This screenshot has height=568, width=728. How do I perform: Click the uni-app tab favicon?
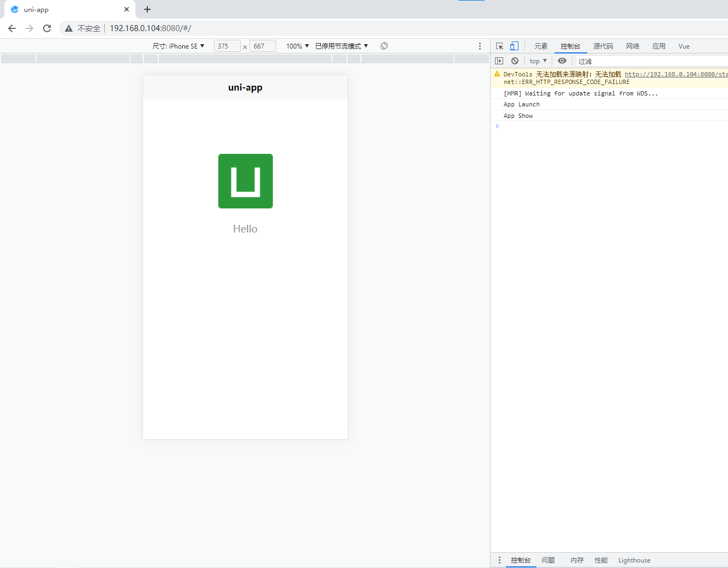tap(15, 9)
